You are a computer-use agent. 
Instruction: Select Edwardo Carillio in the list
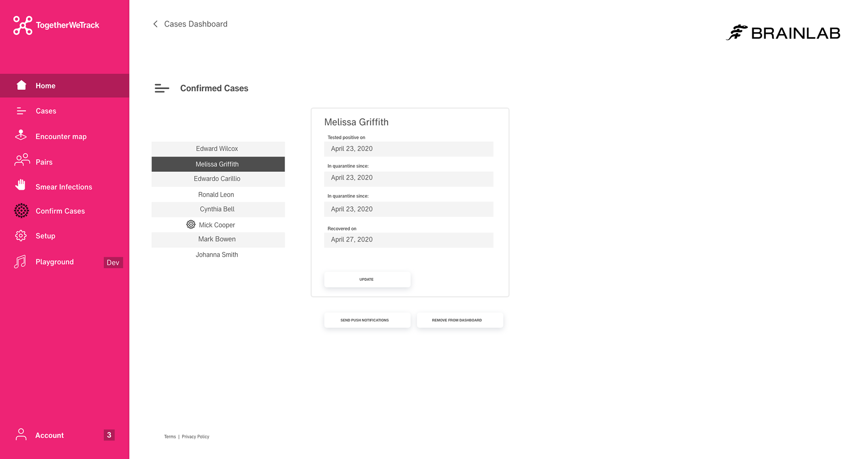[x=218, y=179]
